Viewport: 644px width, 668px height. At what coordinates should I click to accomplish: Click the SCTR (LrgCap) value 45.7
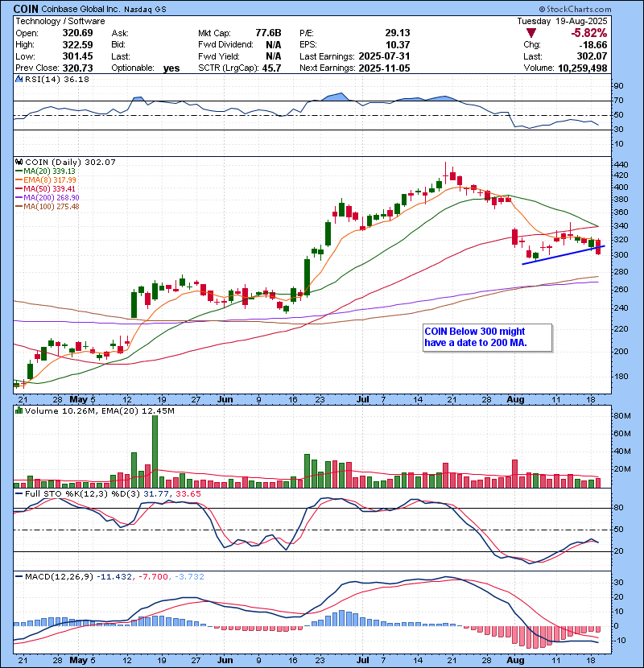tap(271, 68)
